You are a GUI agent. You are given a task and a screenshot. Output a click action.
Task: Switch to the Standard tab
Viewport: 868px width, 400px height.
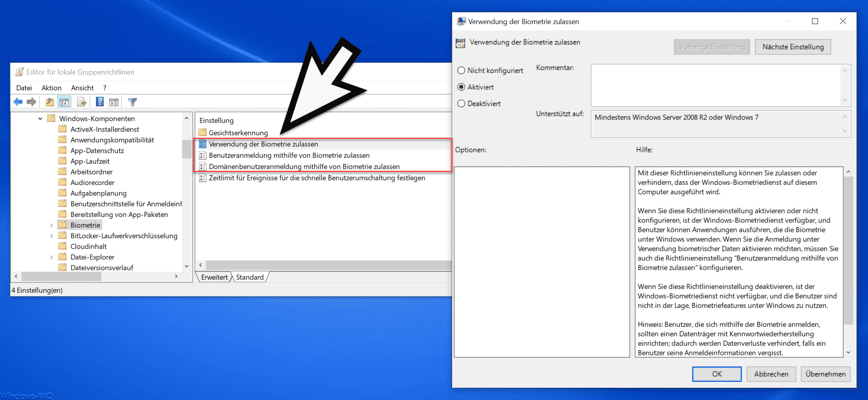(250, 277)
